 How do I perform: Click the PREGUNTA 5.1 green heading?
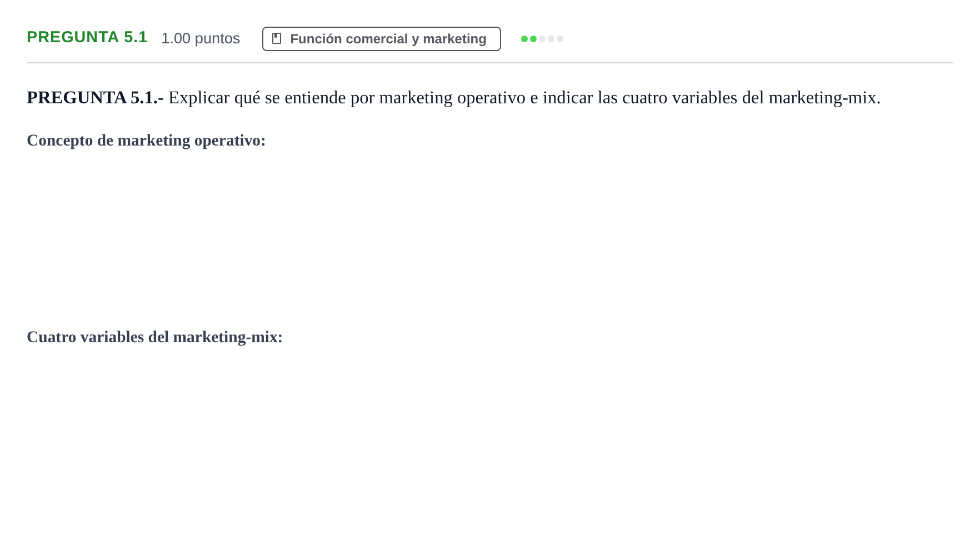[x=87, y=37]
